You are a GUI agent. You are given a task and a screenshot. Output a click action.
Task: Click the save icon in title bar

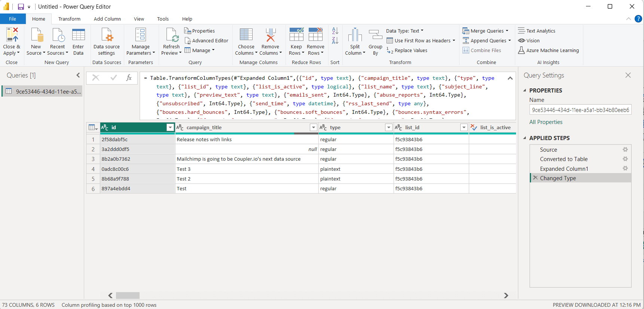(x=21, y=7)
